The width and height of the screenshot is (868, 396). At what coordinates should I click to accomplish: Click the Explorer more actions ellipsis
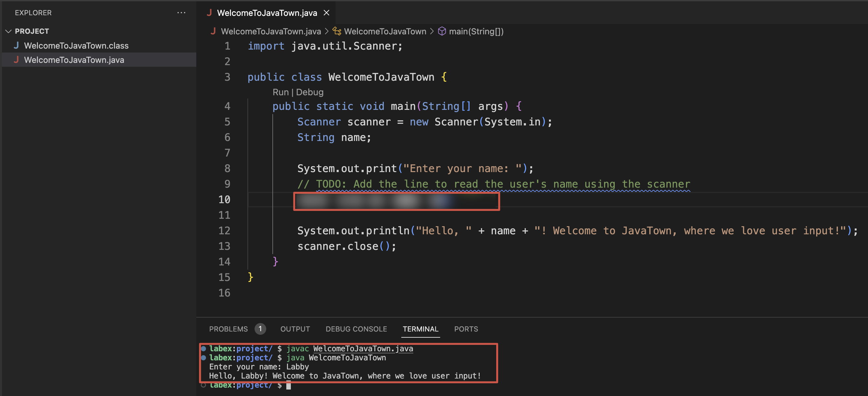coord(181,13)
